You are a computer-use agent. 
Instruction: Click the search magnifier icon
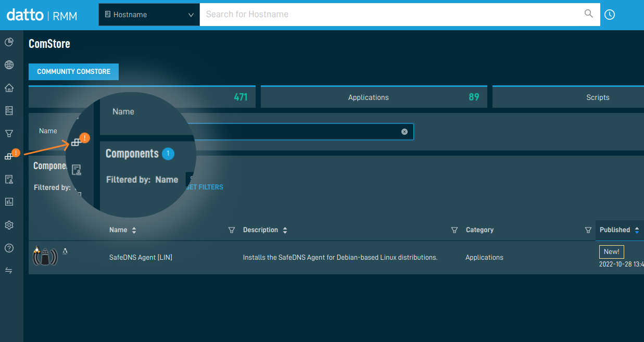click(588, 14)
